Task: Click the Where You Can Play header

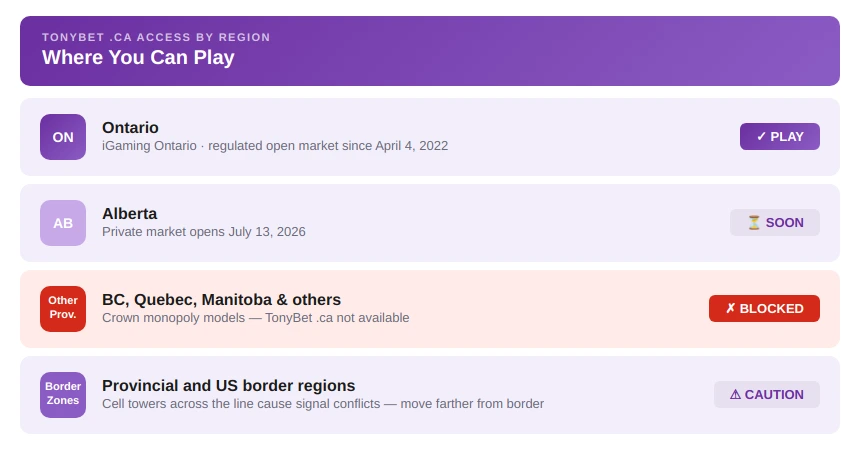Action: [138, 58]
